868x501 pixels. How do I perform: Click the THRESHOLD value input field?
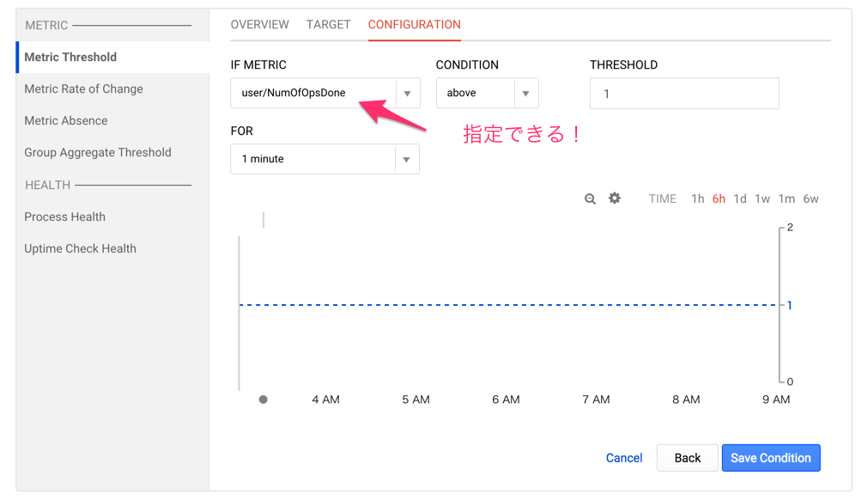(x=683, y=93)
